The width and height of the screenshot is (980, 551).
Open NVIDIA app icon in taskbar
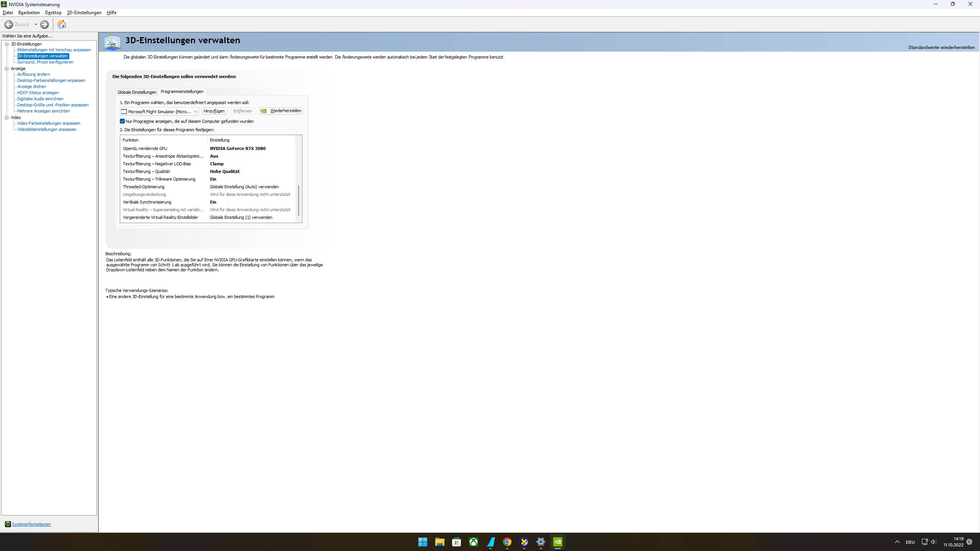(x=558, y=542)
